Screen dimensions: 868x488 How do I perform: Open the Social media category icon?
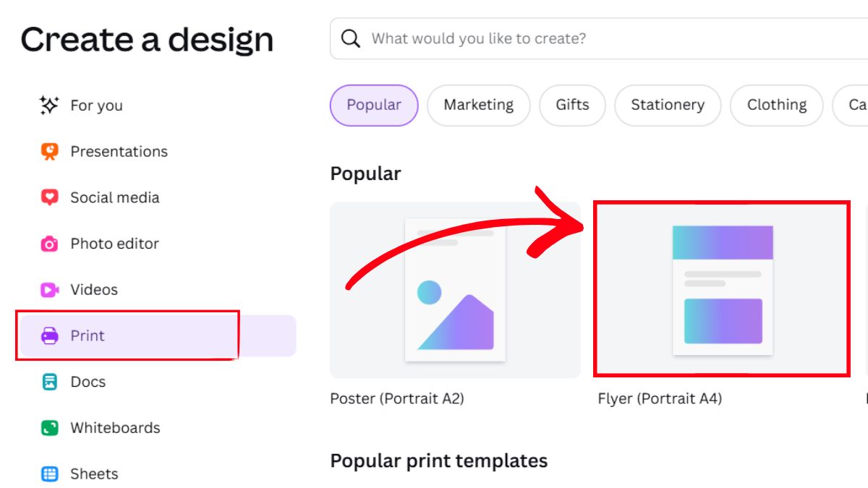(50, 197)
